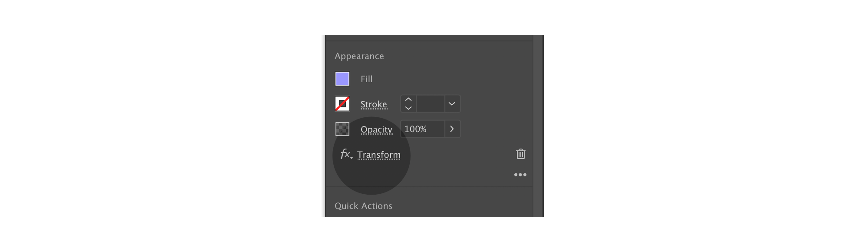The image size is (868, 252).
Task: Click the Stroke color swatch with red slash
Action: click(x=342, y=104)
